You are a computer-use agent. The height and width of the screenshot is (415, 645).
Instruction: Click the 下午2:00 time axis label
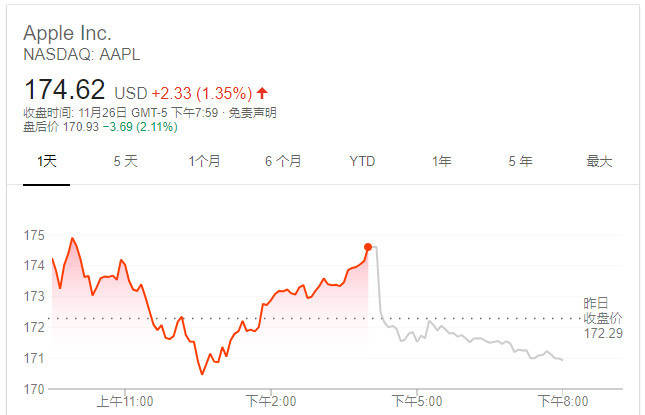click(x=271, y=401)
